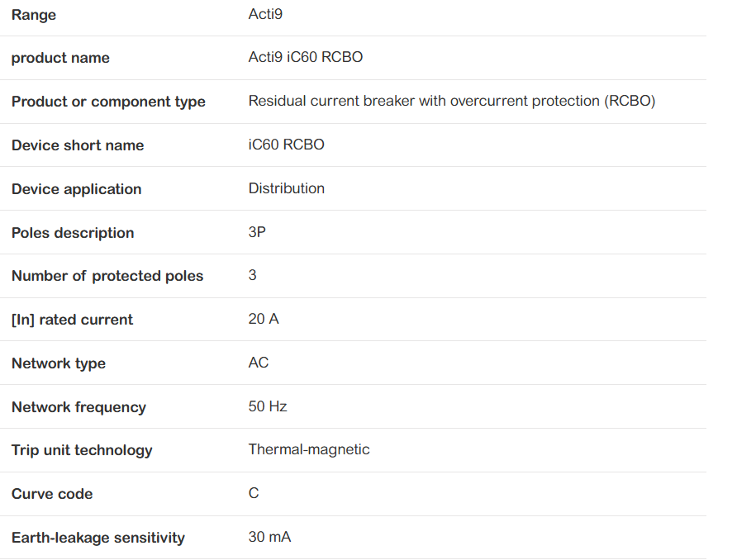This screenshot has height=560, width=737.
Task: Select the "Acti9" range value
Action: tap(265, 14)
